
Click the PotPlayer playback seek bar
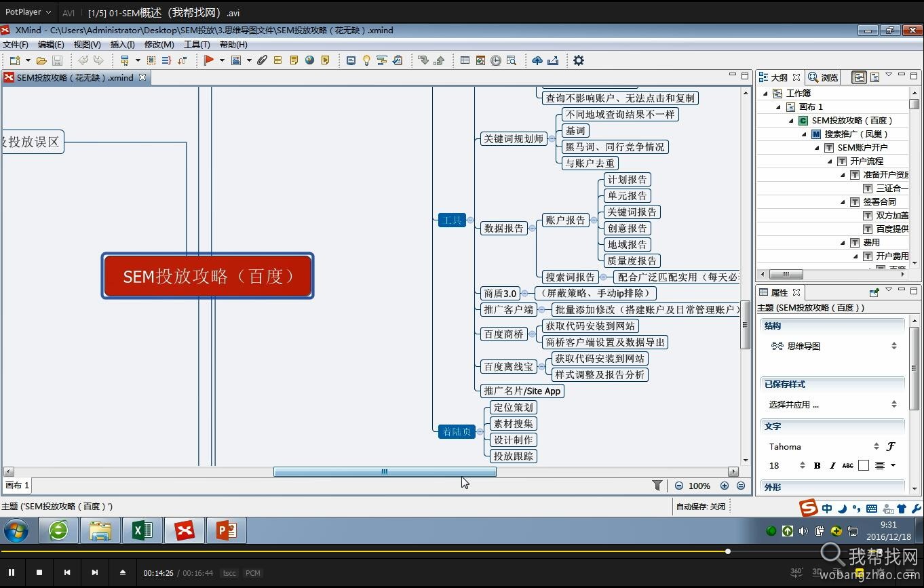(462, 551)
